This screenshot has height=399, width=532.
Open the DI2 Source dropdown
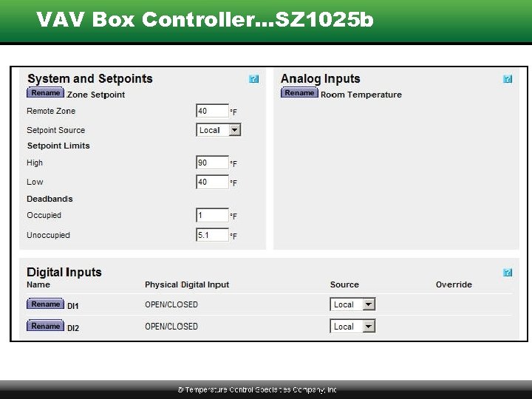pyautogui.click(x=352, y=327)
